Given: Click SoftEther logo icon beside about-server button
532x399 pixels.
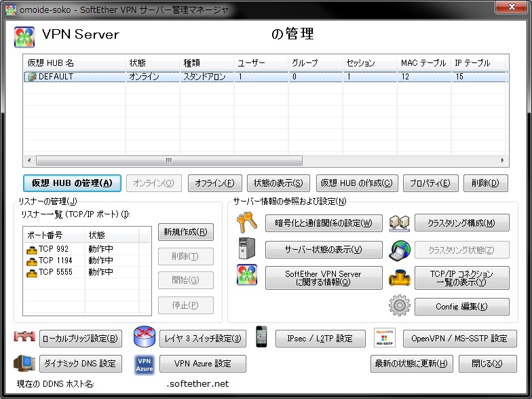Looking at the screenshot, I should pyautogui.click(x=247, y=275).
